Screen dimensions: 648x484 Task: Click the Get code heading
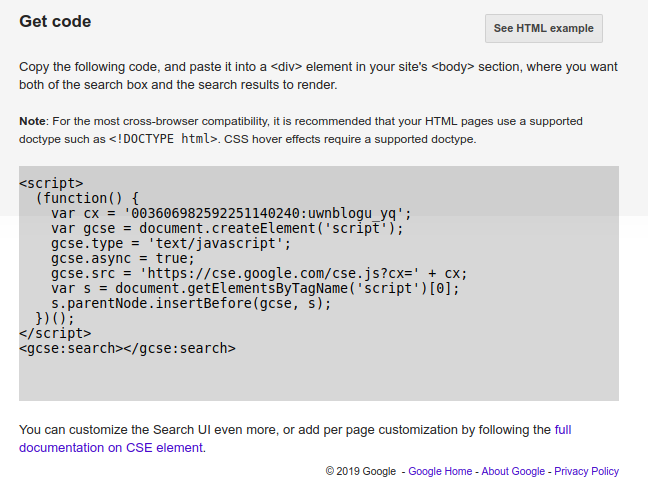tap(55, 21)
